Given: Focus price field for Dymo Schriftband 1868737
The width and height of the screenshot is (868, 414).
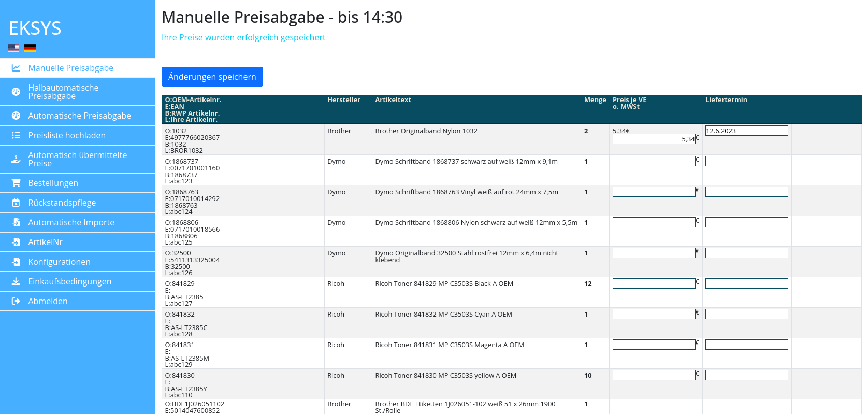Looking at the screenshot, I should [x=654, y=161].
